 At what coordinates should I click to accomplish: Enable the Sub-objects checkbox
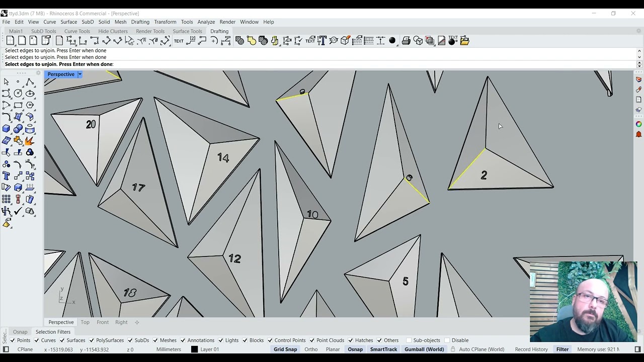pyautogui.click(x=409, y=340)
